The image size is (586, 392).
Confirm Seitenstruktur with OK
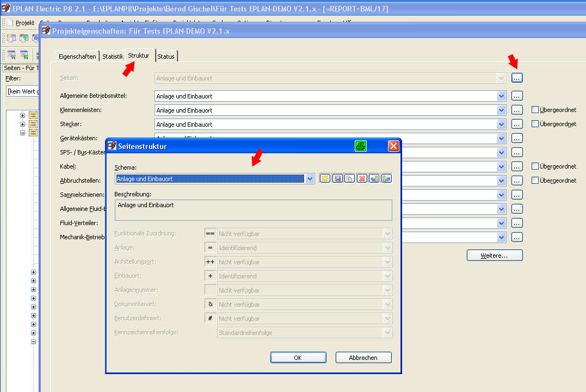(298, 358)
